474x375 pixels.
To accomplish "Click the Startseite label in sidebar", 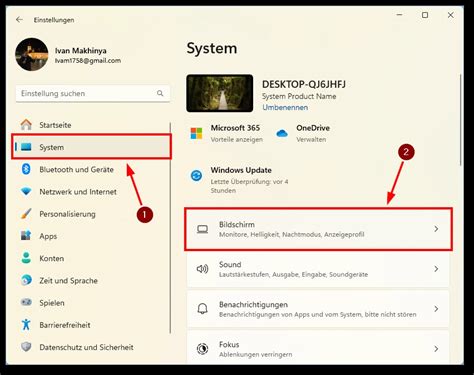I will click(55, 125).
